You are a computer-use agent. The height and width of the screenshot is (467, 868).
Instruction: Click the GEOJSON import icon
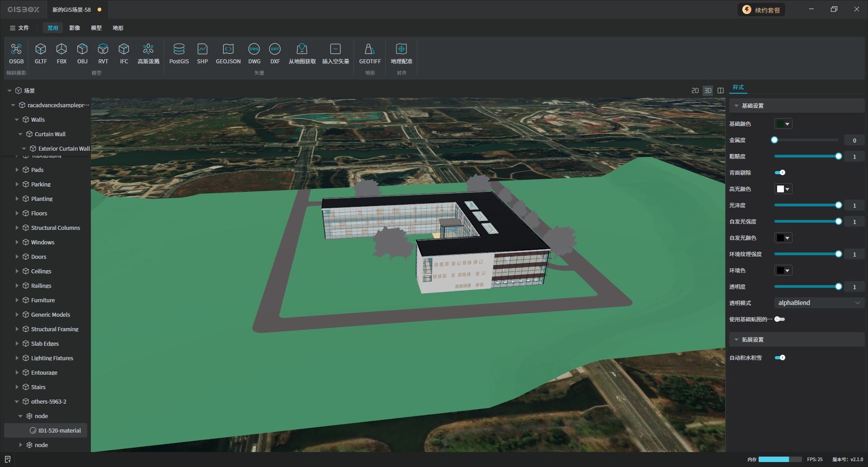[x=228, y=49]
